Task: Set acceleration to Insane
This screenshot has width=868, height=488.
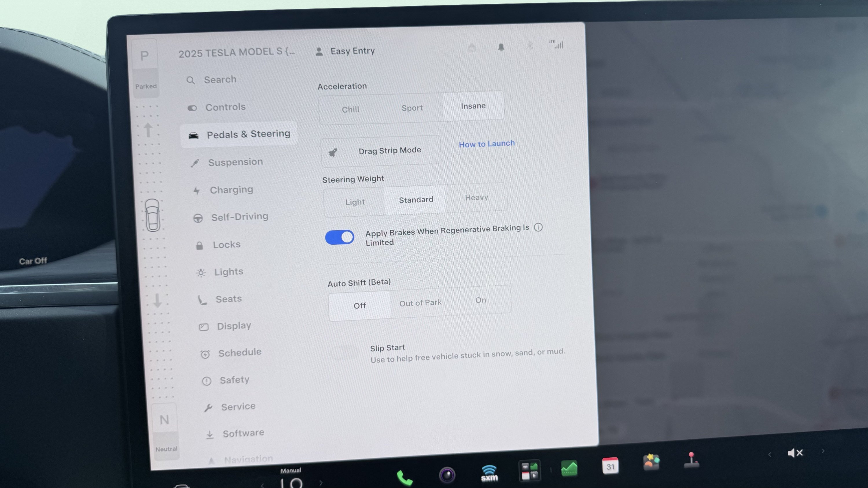Action: (x=473, y=106)
